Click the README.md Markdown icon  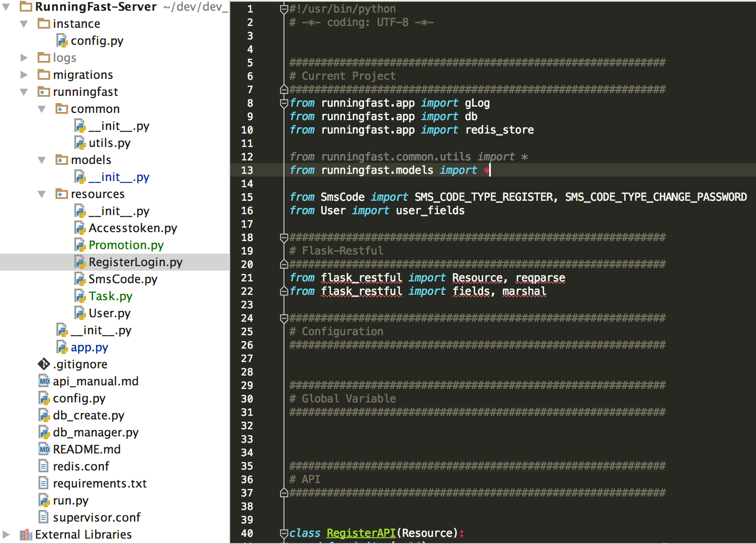pos(44,449)
